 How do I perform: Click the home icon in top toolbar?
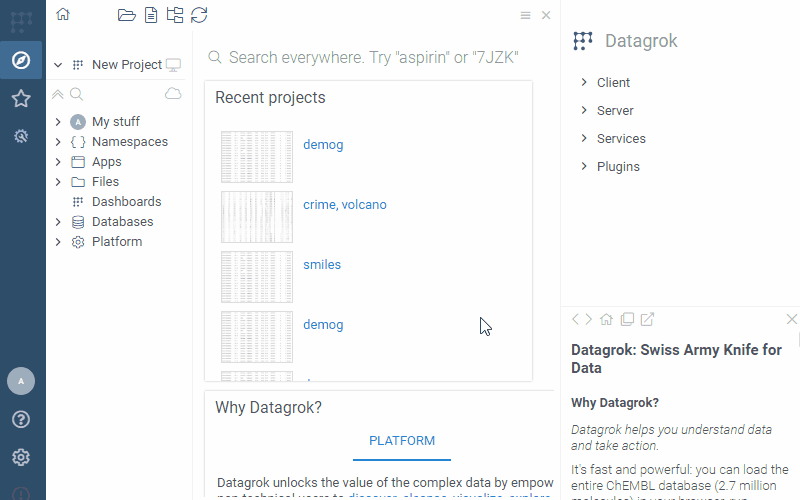[x=63, y=14]
